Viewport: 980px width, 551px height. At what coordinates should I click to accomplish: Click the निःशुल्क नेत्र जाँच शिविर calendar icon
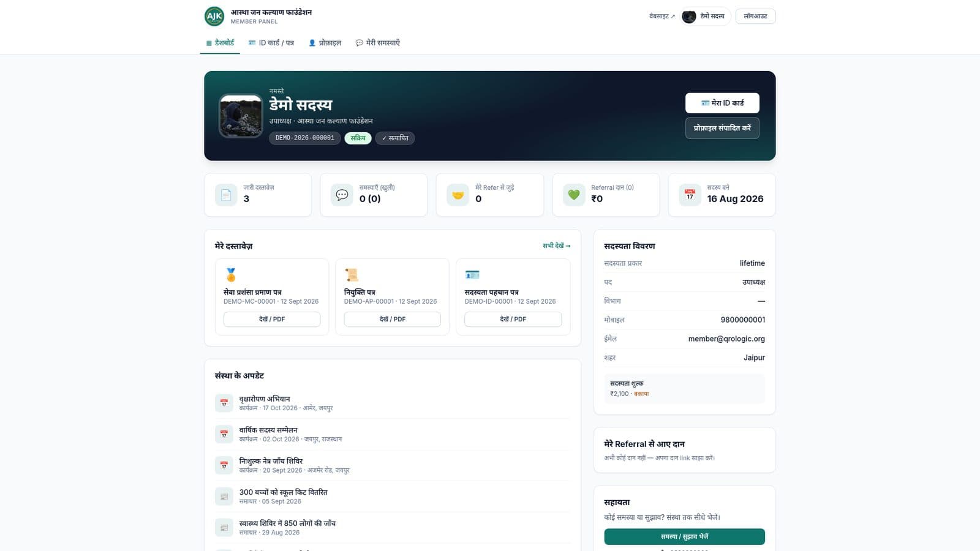coord(224,465)
